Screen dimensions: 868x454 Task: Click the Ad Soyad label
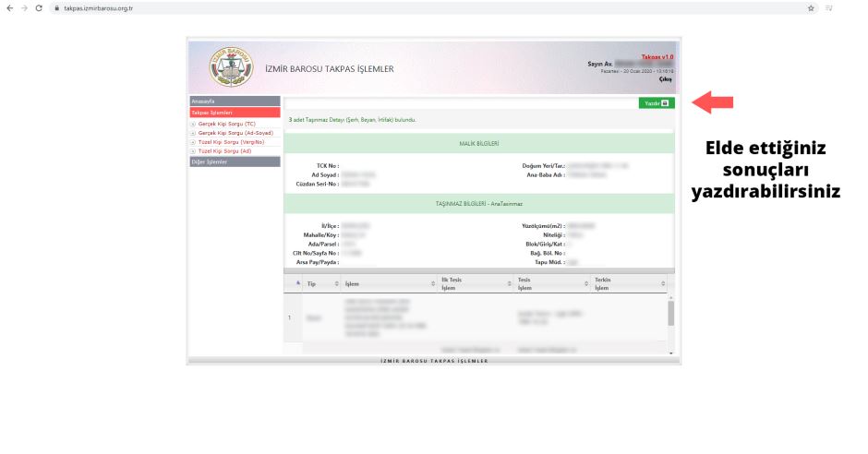325,174
